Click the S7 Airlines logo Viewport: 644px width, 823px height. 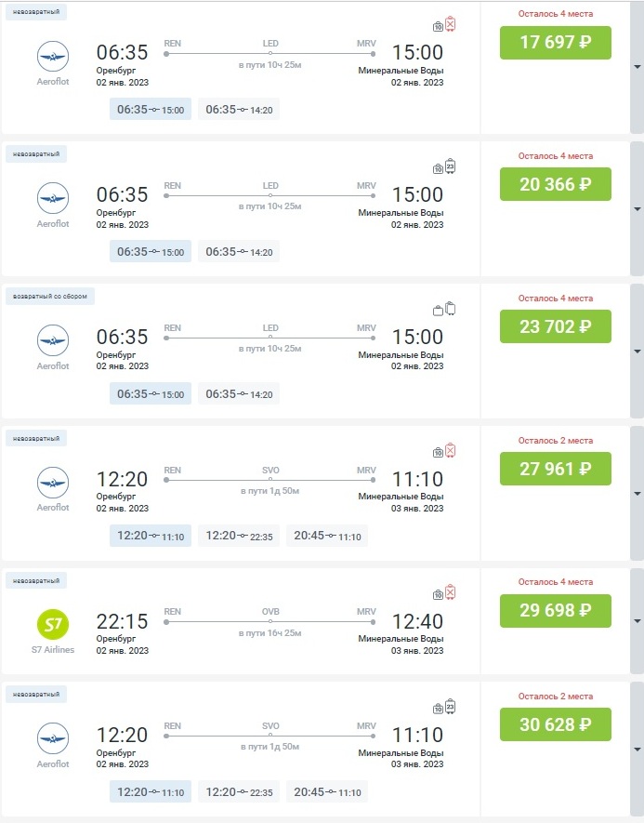point(53,622)
